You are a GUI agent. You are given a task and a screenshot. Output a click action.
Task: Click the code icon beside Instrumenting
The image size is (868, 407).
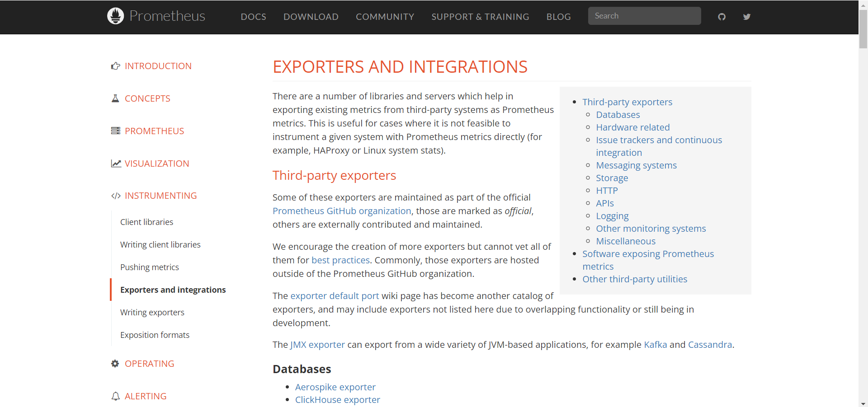pos(116,196)
